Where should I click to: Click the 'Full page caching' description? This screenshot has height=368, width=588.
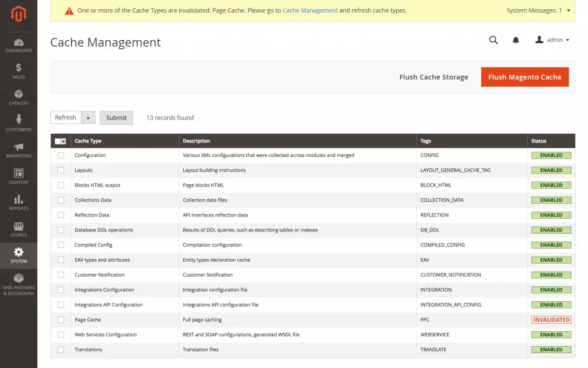click(x=202, y=320)
